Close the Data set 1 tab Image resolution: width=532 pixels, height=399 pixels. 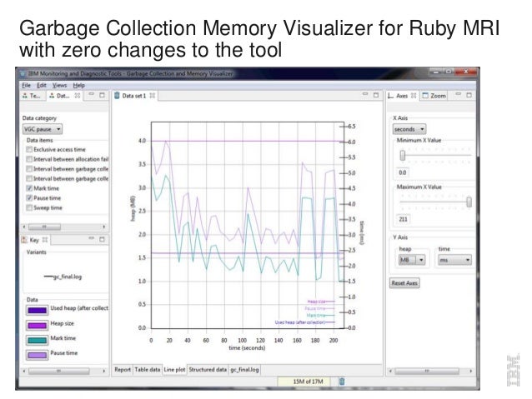[x=153, y=96]
